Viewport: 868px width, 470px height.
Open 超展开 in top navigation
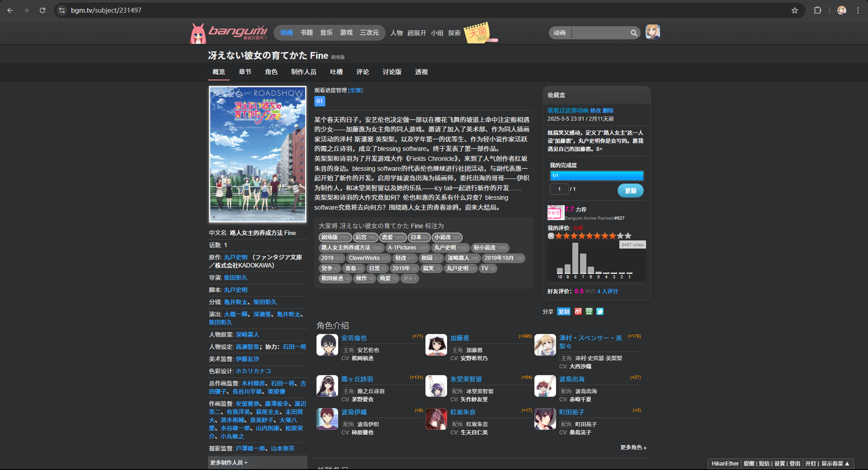click(417, 33)
